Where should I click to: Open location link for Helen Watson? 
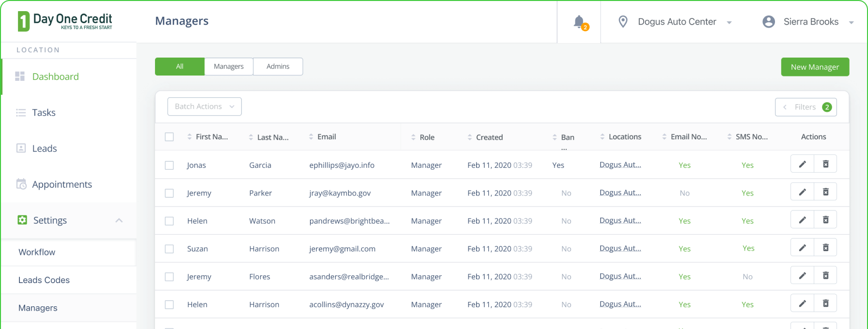point(620,220)
